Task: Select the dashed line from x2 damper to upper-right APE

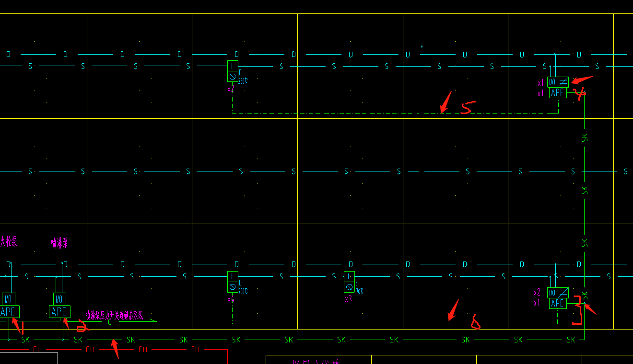Action: click(x=395, y=113)
